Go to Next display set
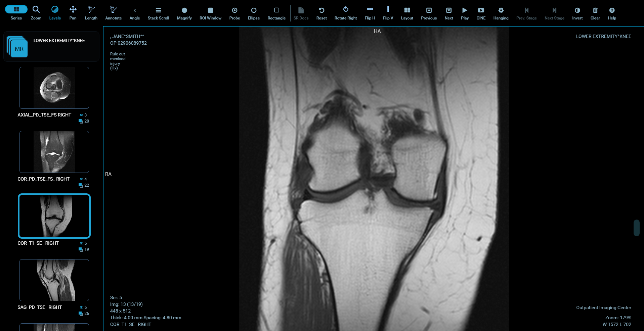The height and width of the screenshot is (331, 644). 449,13
